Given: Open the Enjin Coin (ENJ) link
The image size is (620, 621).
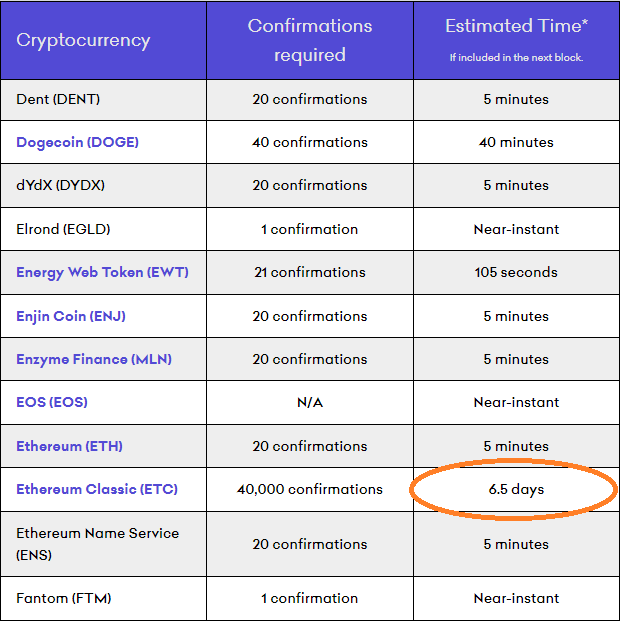Looking at the screenshot, I should [71, 316].
